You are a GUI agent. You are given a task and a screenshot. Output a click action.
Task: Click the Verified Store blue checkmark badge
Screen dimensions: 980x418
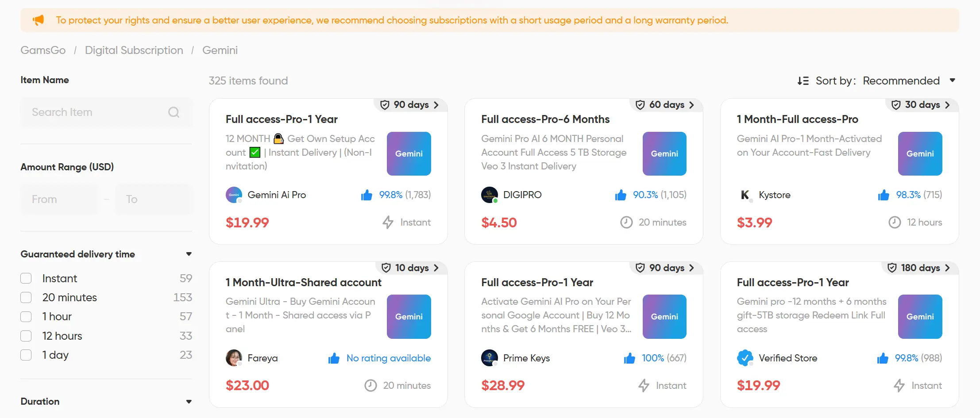point(745,358)
